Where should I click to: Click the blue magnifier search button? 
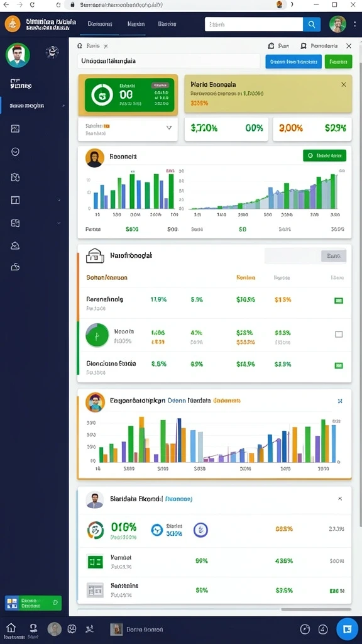tap(312, 25)
